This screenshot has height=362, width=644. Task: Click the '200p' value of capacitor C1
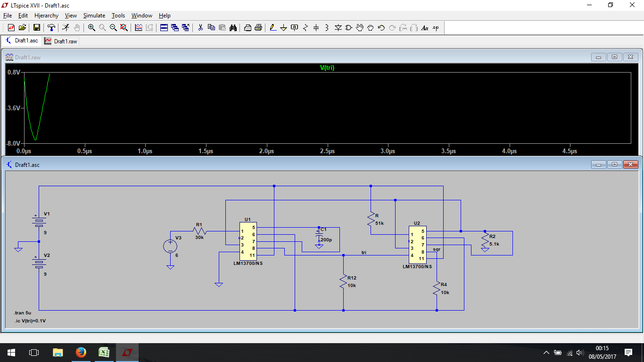pos(326,240)
